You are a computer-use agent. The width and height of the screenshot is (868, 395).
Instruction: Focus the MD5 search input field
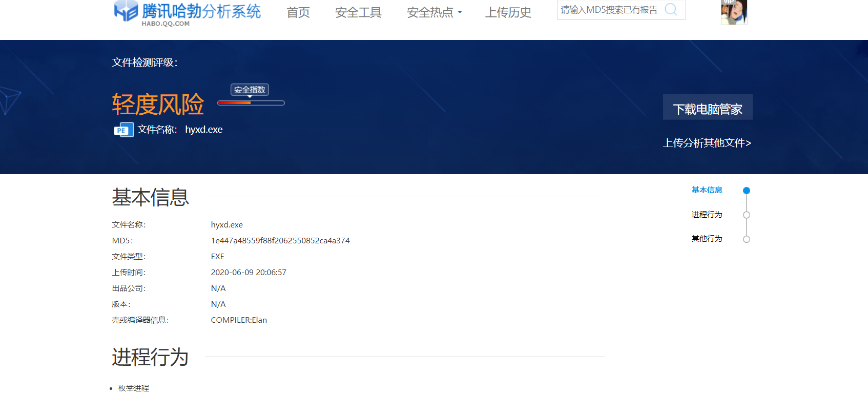coord(610,10)
